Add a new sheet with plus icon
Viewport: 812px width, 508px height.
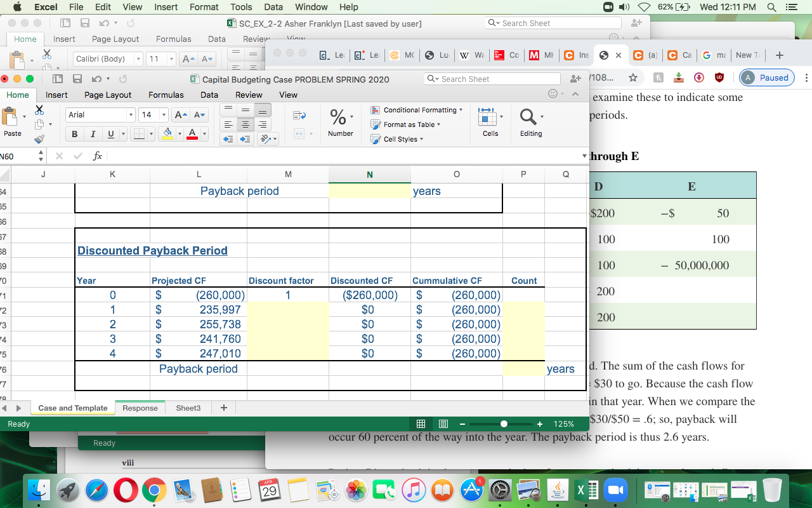point(224,408)
